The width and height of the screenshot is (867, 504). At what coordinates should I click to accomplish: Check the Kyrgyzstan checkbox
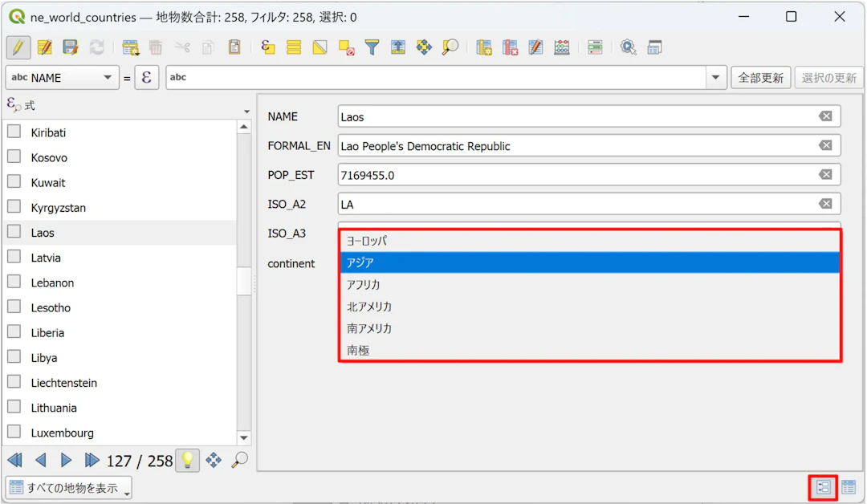[14, 207]
